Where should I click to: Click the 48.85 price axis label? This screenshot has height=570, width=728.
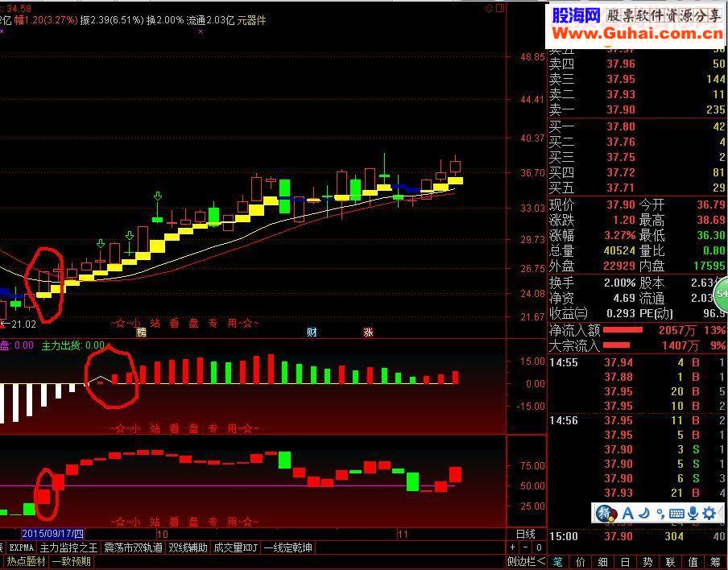click(x=532, y=56)
